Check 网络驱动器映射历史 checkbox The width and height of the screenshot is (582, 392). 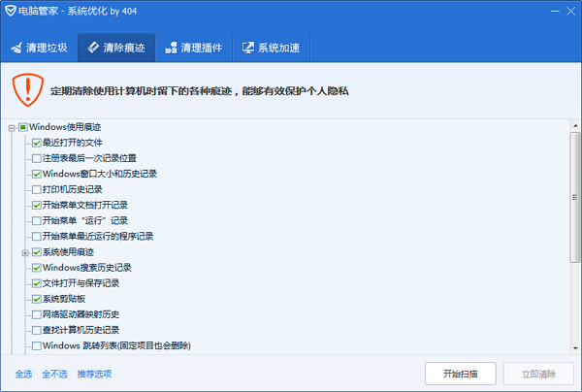[37, 314]
